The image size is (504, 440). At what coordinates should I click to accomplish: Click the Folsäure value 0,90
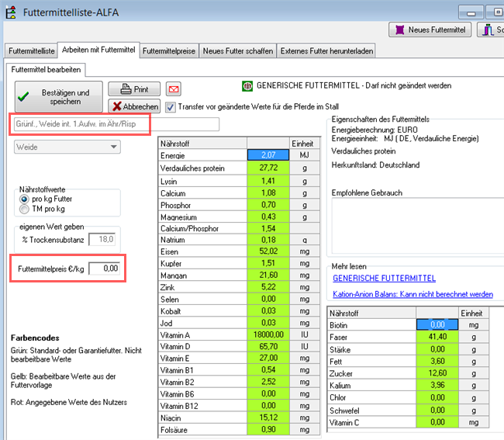pos(268,429)
